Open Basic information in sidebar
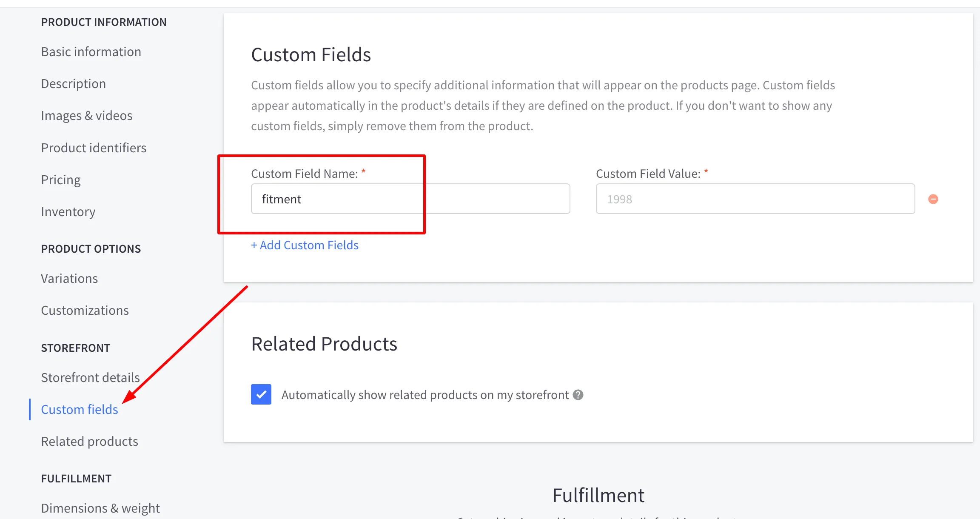 coord(91,52)
